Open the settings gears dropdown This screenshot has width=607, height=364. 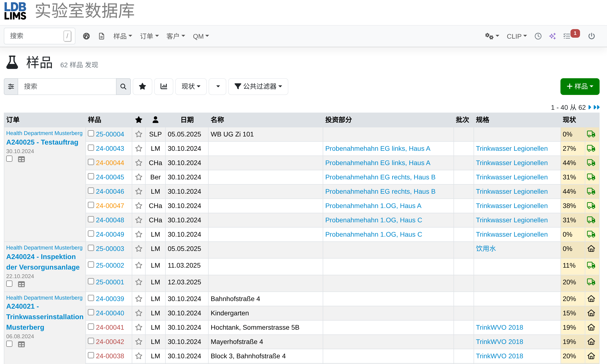pos(492,36)
